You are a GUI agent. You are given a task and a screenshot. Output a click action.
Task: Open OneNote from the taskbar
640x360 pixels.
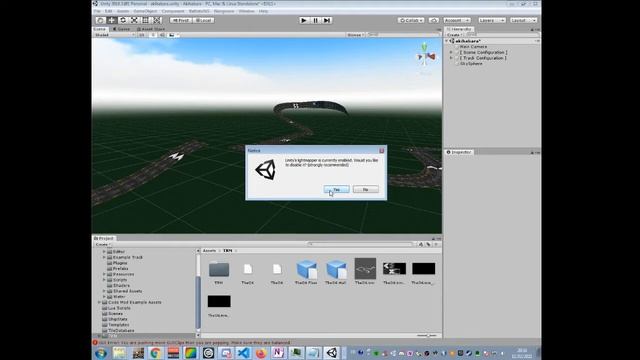coord(278,353)
